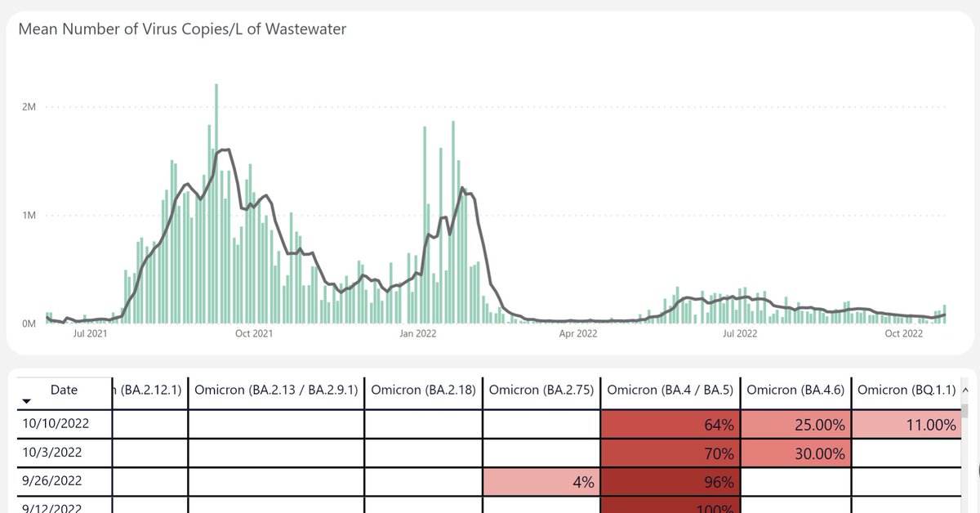Open the Date column sort dropdown arrow
Viewport: 980px width, 513px height.
tap(24, 400)
